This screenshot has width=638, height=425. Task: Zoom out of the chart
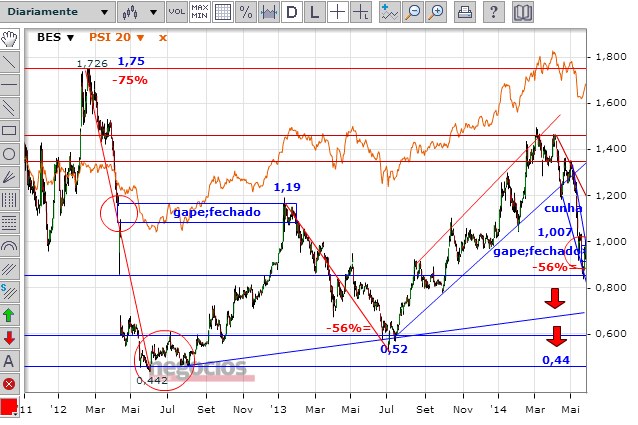click(x=413, y=12)
